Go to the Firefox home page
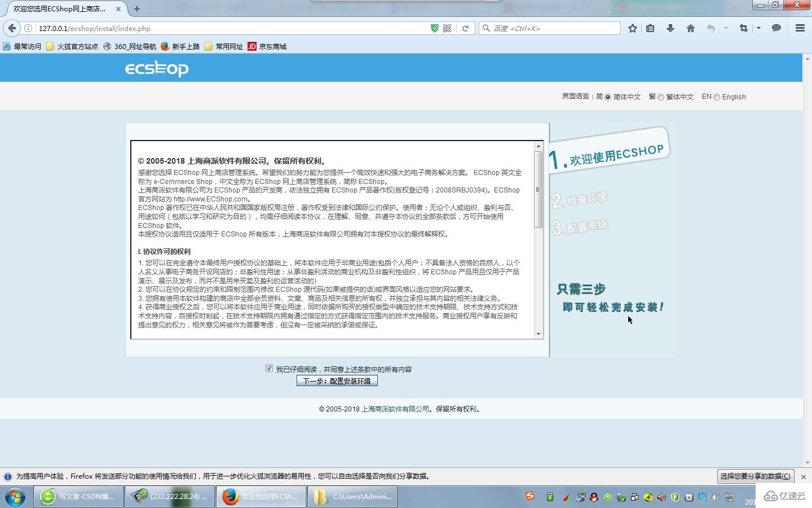The height and width of the screenshot is (508, 812). coord(691,28)
